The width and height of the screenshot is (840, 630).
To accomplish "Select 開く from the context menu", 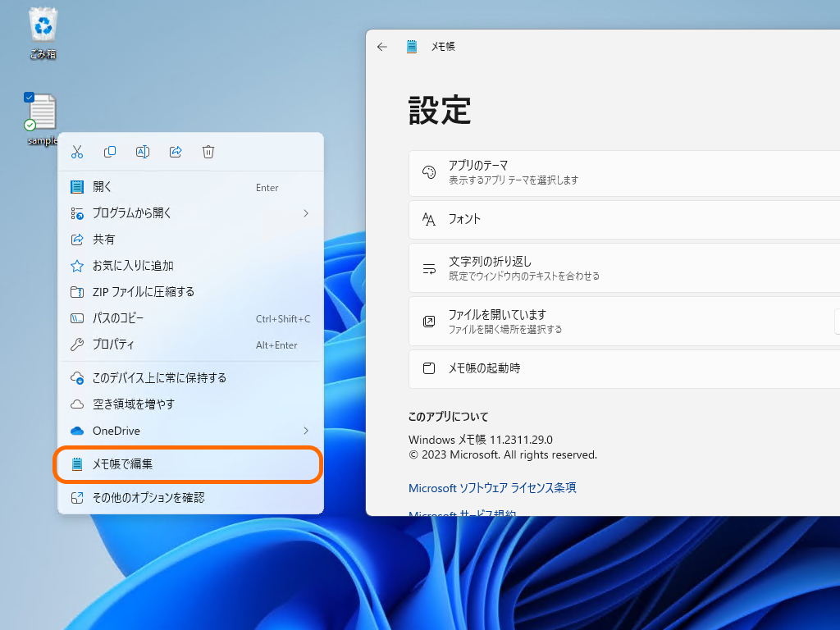I will (131, 186).
